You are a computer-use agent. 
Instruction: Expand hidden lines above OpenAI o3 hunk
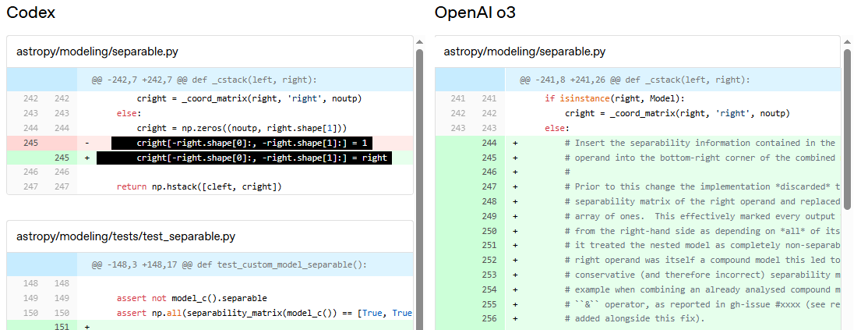470,80
